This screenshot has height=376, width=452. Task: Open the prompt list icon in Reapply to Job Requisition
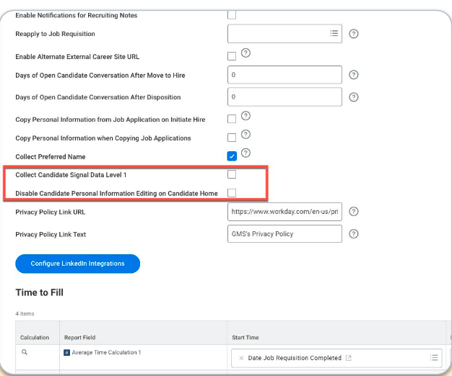(x=334, y=33)
